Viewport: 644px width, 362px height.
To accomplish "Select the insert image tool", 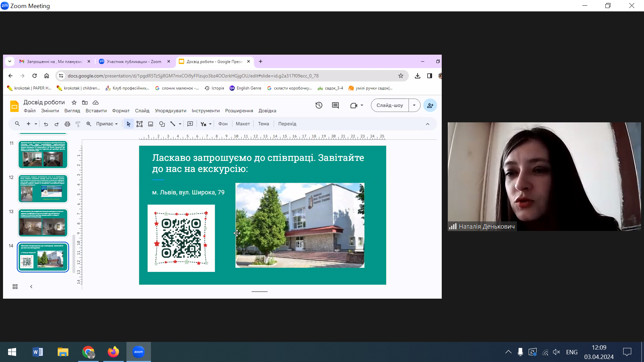I will (151, 124).
